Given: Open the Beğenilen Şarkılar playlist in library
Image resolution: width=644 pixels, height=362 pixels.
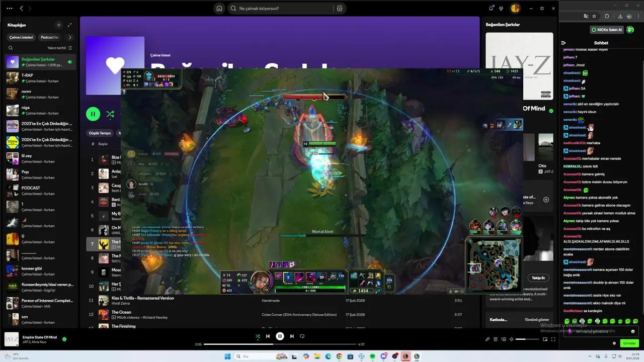Looking at the screenshot, I should (x=41, y=62).
